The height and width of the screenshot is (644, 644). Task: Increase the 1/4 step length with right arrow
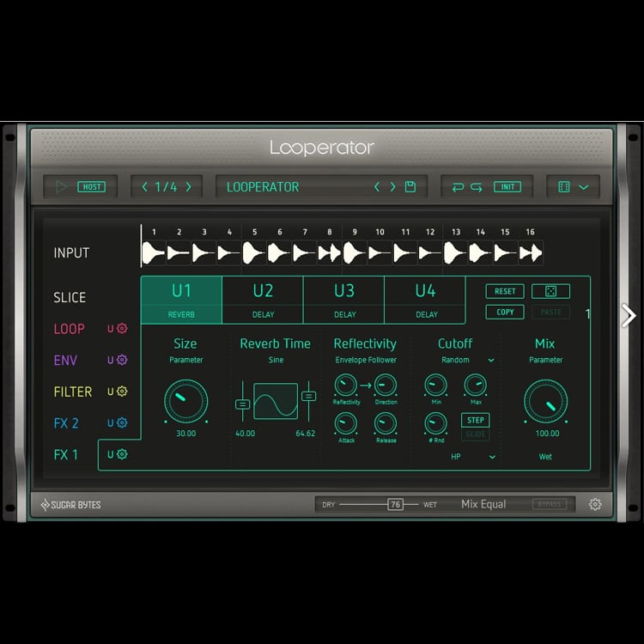(189, 187)
